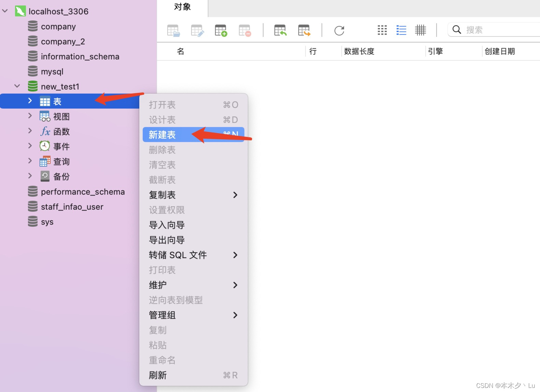
Task: Select the sys database icon
Action: 33,221
